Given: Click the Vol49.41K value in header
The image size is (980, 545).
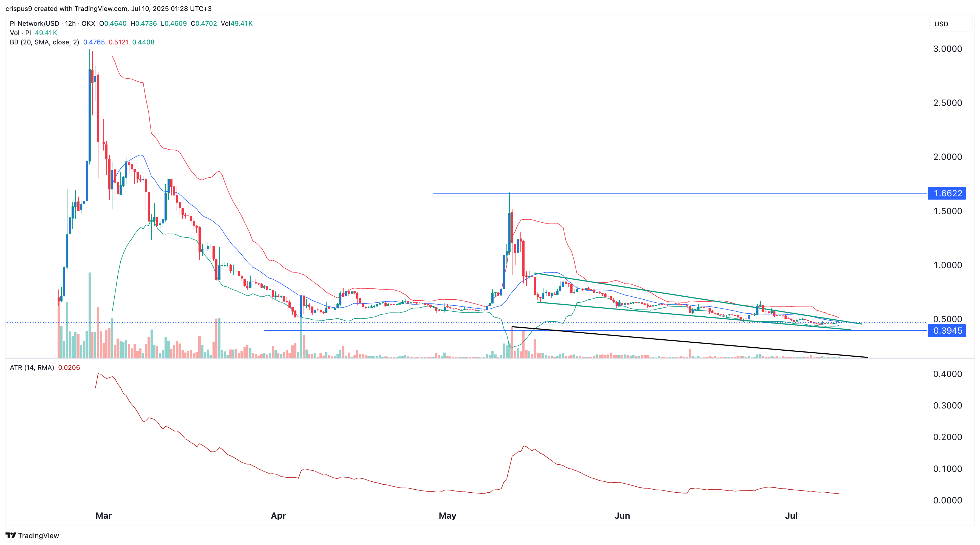Looking at the screenshot, I should click(x=237, y=24).
